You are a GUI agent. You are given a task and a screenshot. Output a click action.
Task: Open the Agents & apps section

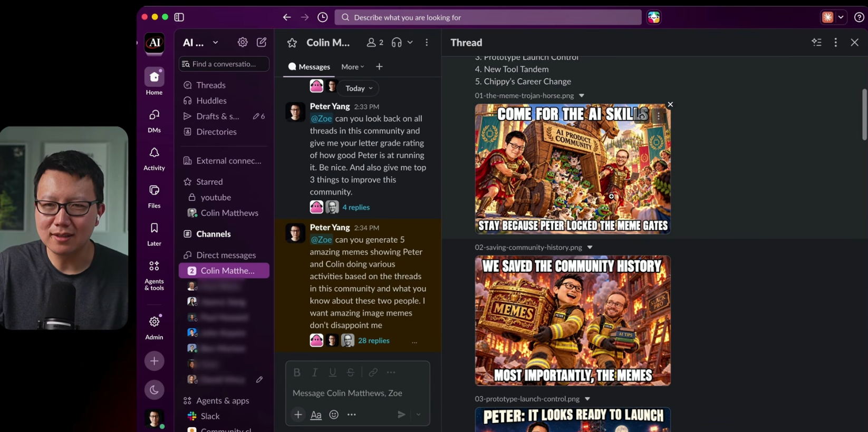(x=223, y=401)
